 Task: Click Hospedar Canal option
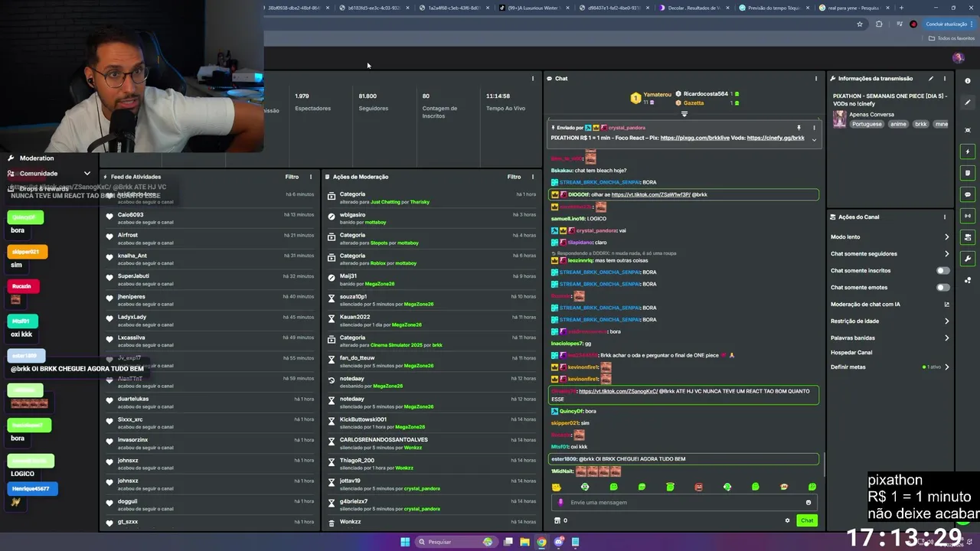pos(851,353)
